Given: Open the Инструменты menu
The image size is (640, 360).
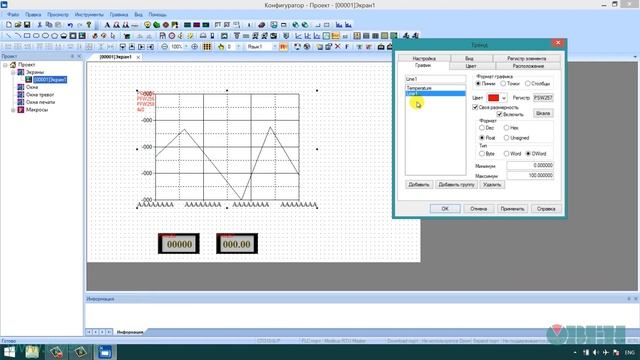Looking at the screenshot, I should coord(89,14).
